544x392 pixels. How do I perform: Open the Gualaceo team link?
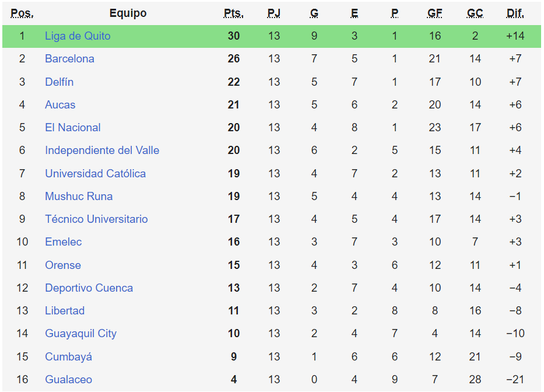coord(68,380)
